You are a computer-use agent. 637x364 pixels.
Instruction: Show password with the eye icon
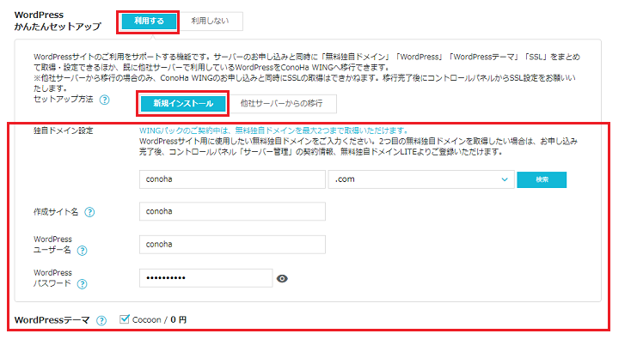point(282,279)
